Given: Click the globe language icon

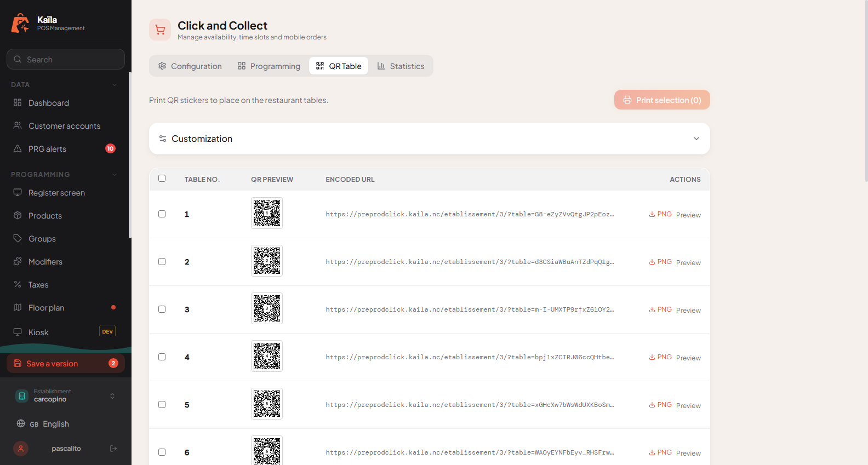Looking at the screenshot, I should pyautogui.click(x=21, y=423).
